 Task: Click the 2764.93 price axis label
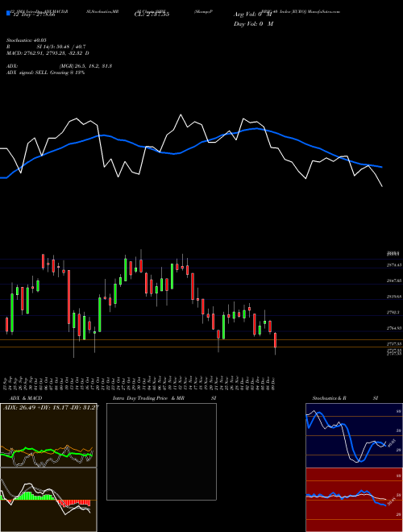coord(394,328)
